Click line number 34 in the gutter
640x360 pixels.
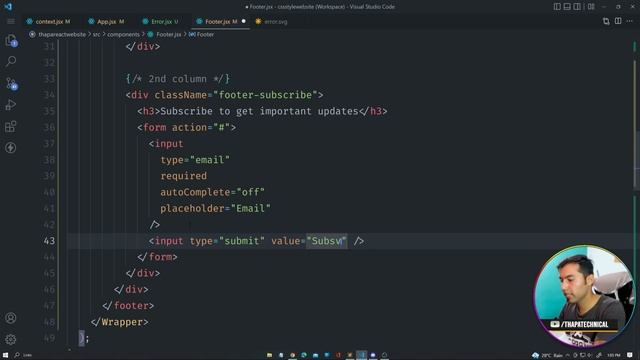tap(49, 95)
